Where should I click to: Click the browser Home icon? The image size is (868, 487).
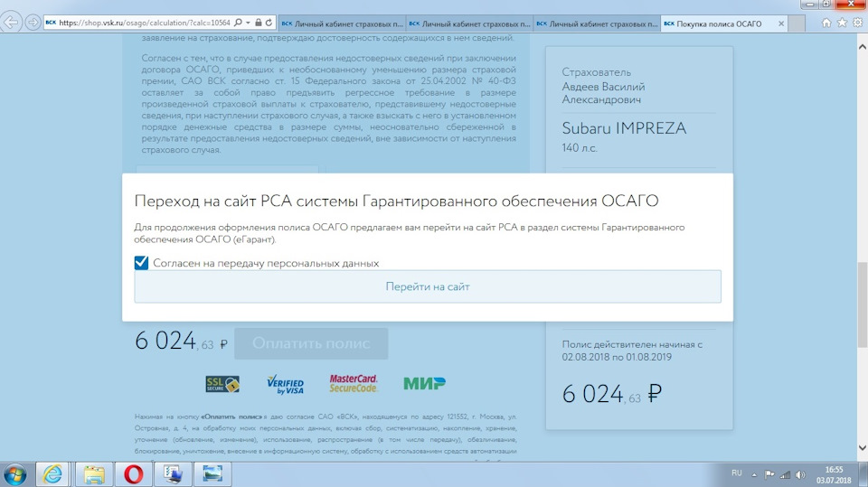[826, 23]
